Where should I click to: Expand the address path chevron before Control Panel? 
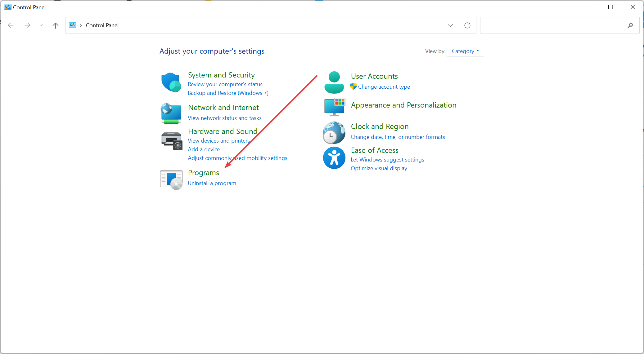[x=81, y=25]
